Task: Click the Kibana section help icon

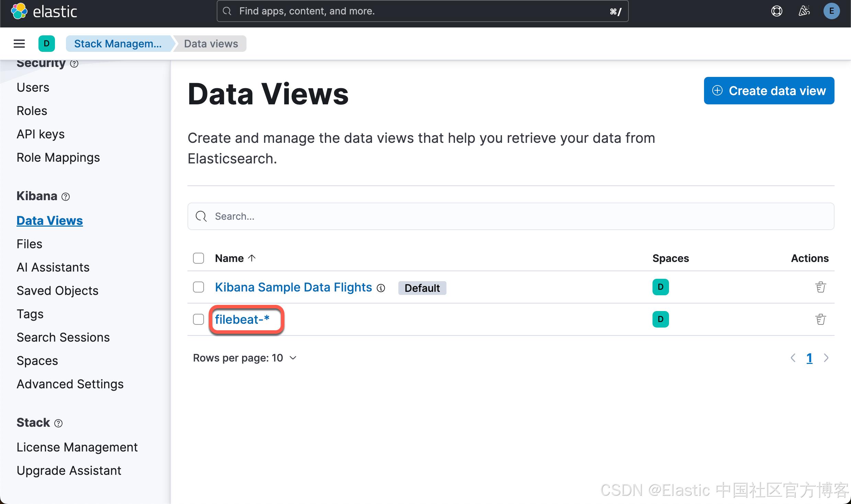Action: [x=66, y=197]
